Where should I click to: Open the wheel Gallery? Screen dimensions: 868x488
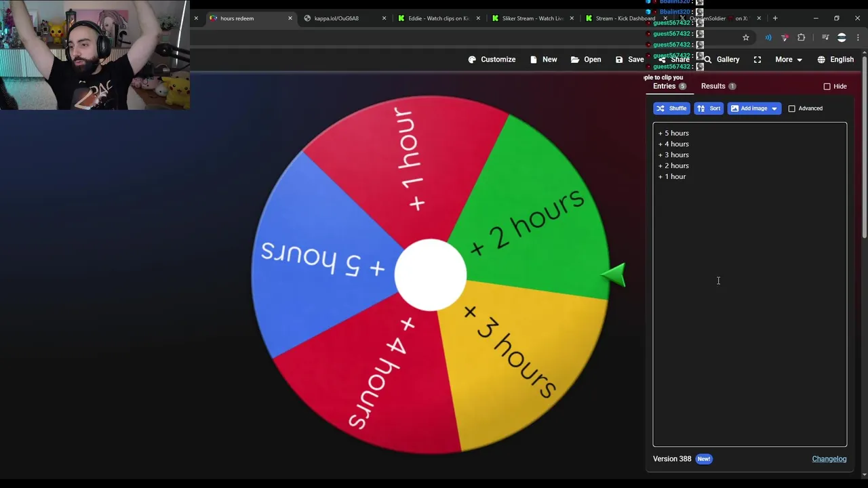click(x=722, y=60)
